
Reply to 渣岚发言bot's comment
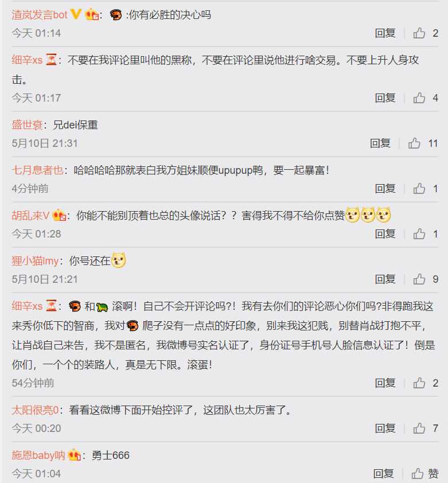pos(385,33)
